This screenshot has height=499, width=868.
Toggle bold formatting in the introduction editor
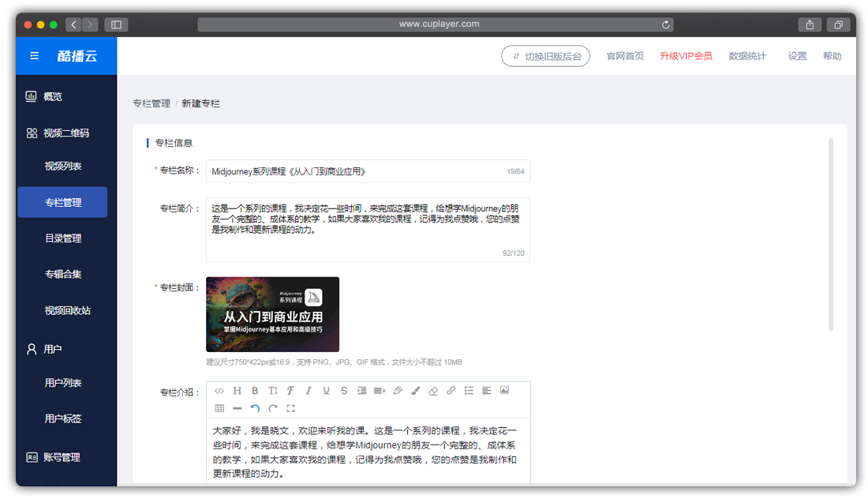pos(255,390)
